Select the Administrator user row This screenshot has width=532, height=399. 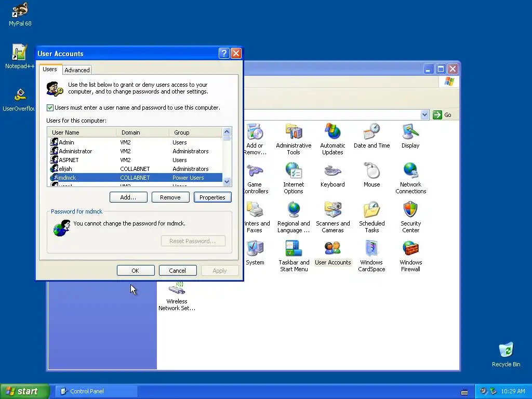click(135, 151)
